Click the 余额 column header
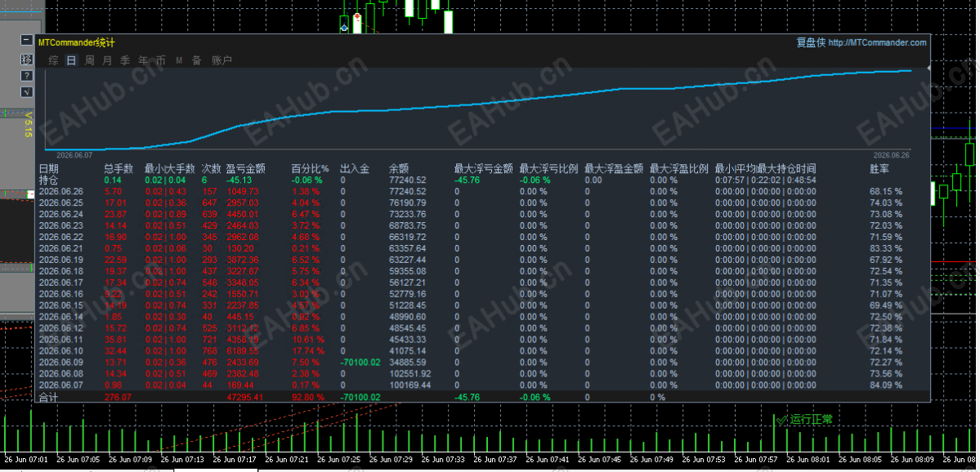This screenshot has width=980, height=472. [399, 168]
